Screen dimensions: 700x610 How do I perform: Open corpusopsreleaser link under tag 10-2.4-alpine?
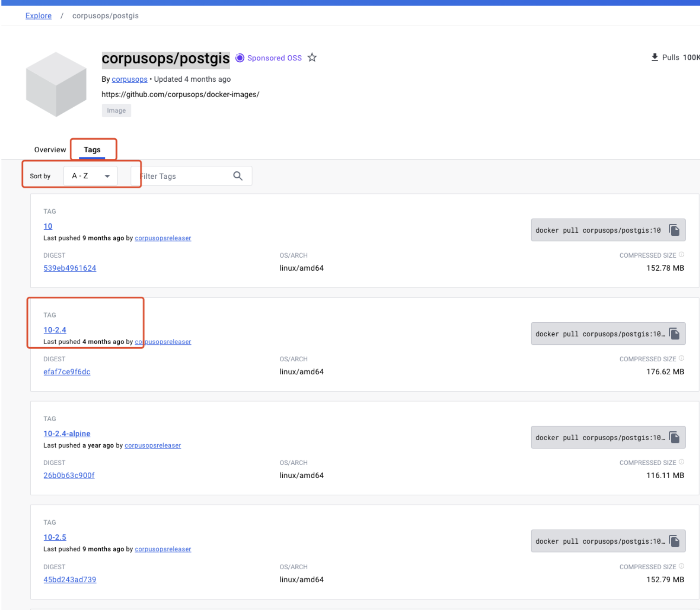153,445
